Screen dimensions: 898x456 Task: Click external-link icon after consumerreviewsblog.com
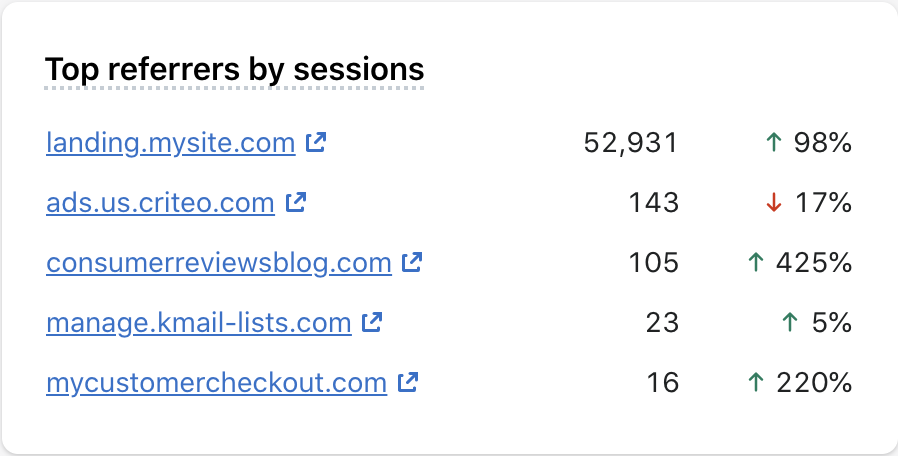coord(412,262)
